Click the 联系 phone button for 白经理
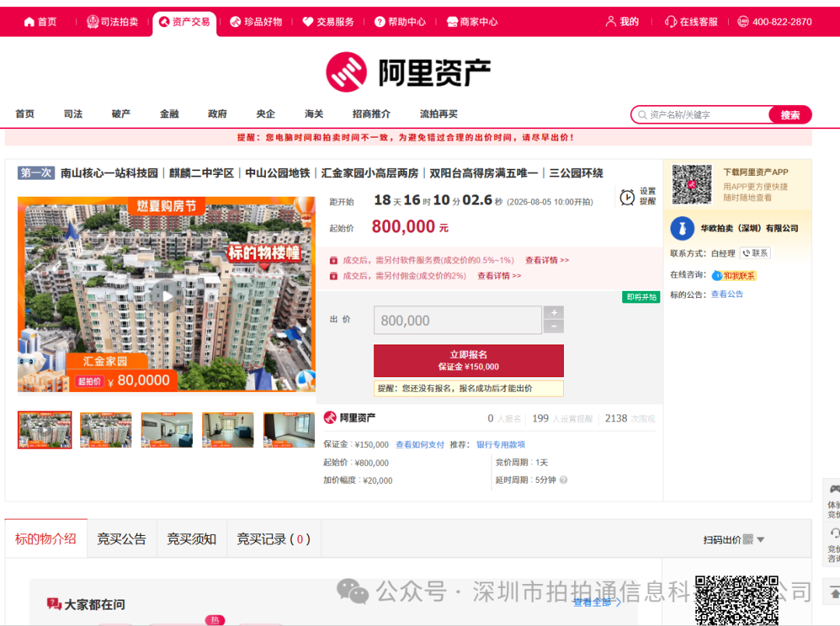840x626 pixels. click(x=755, y=254)
